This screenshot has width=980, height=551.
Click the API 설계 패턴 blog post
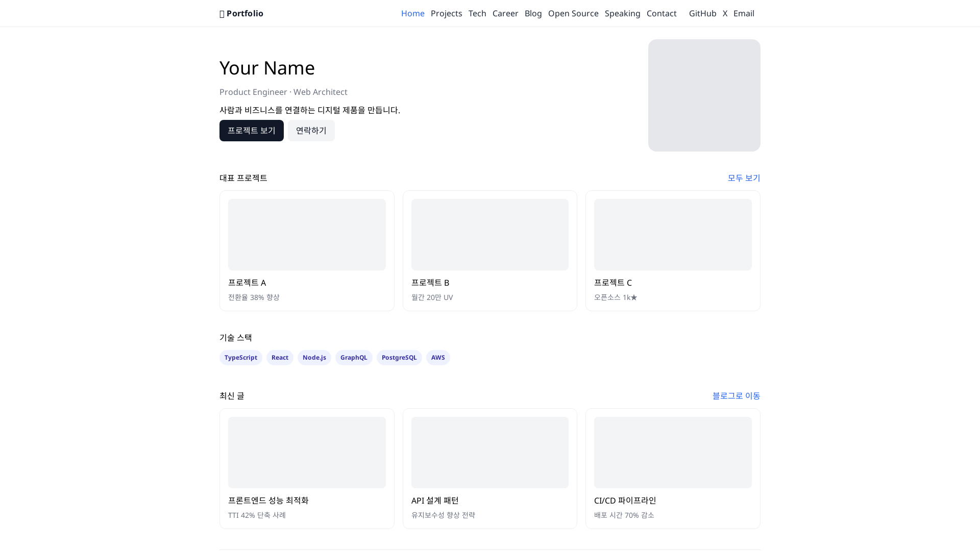pyautogui.click(x=489, y=468)
